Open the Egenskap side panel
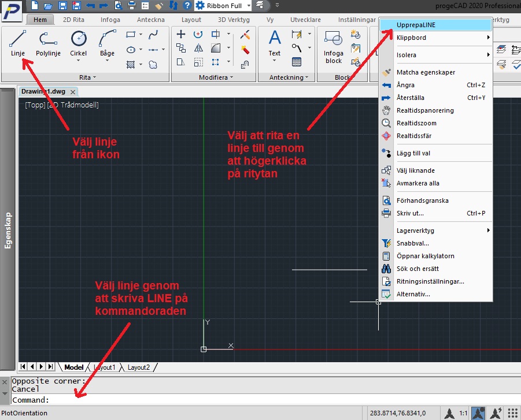The width and height of the screenshot is (521, 420). click(x=8, y=230)
